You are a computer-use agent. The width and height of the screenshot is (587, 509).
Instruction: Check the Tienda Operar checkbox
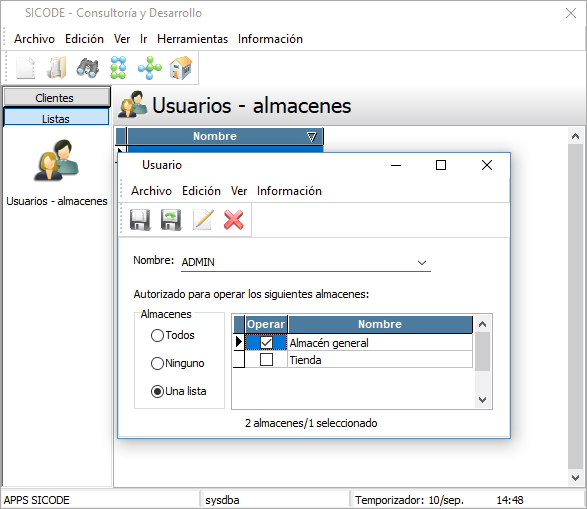click(267, 360)
